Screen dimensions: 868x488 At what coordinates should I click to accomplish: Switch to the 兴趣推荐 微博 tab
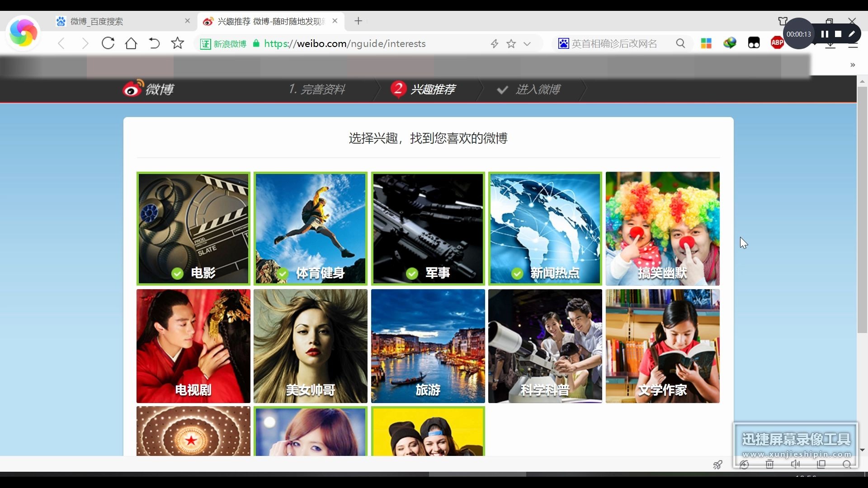(270, 21)
